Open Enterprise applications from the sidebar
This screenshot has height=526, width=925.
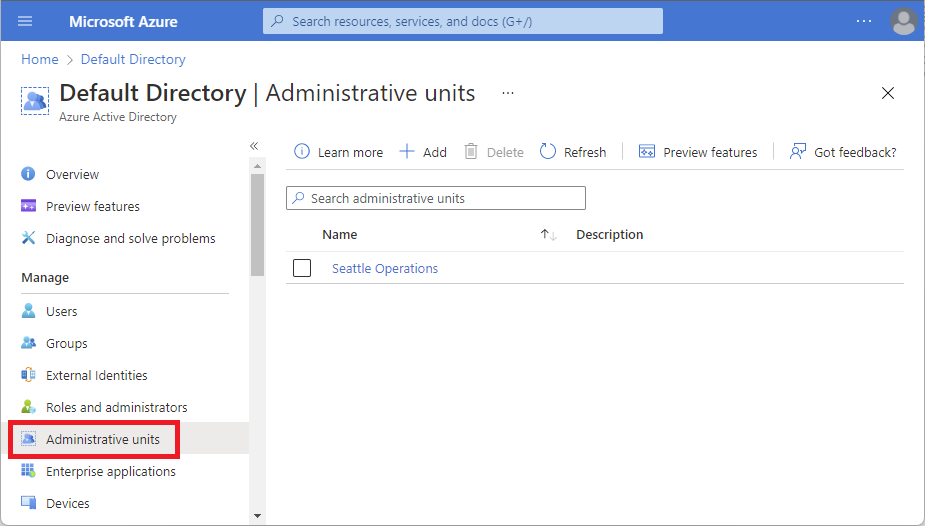tap(110, 471)
